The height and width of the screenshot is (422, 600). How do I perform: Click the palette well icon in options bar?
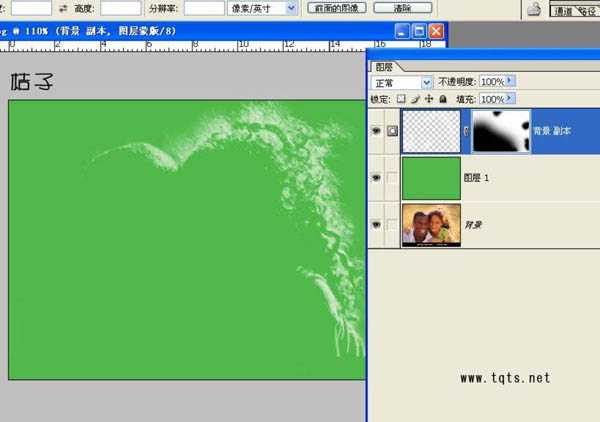pos(534,9)
